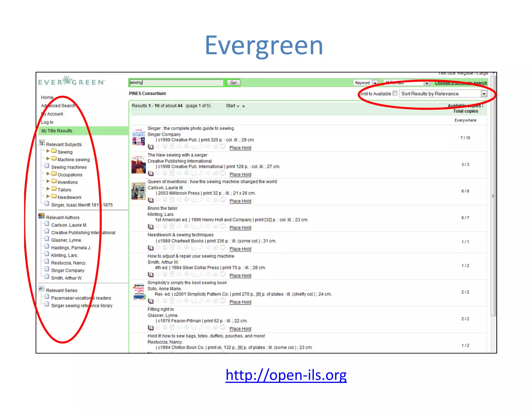The height and width of the screenshot is (411, 532).
Task: Click Place Hold for Queen of inventions
Action: click(240, 201)
